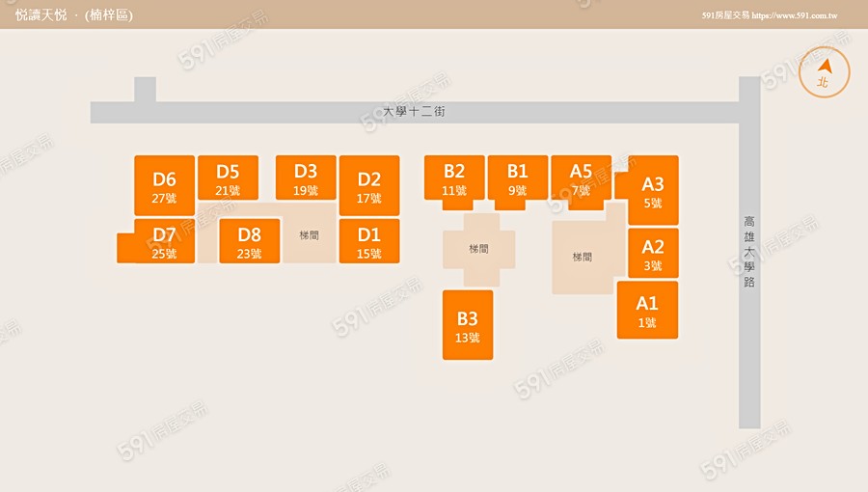Select unit D5 at 21號
Image resolution: width=868 pixels, height=492 pixels.
click(x=228, y=179)
